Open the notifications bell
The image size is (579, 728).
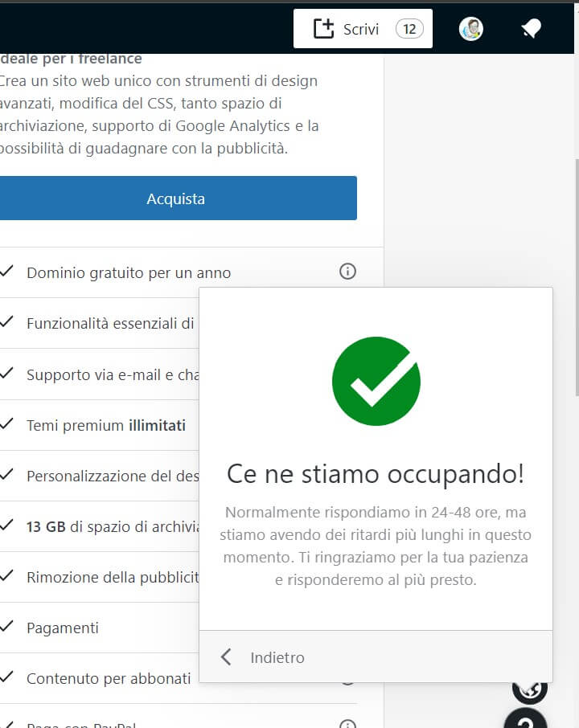pyautogui.click(x=530, y=29)
